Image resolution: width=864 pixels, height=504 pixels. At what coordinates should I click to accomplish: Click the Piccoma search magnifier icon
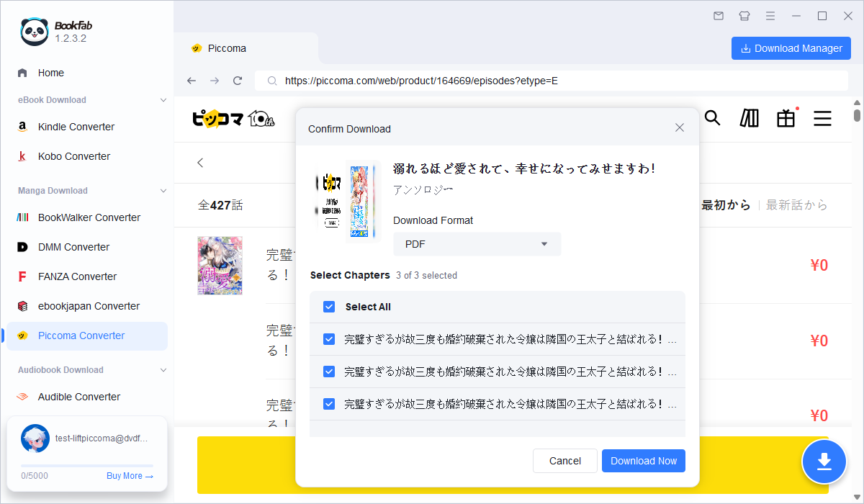(713, 118)
